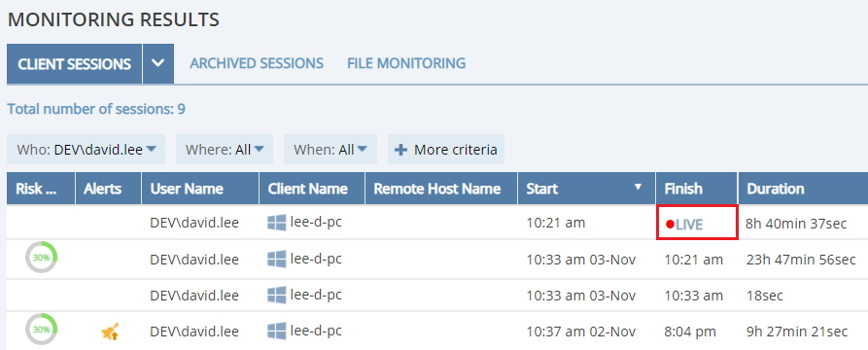This screenshot has width=868, height=350.
Task: Click the Start column sort arrow
Action: coord(638,188)
